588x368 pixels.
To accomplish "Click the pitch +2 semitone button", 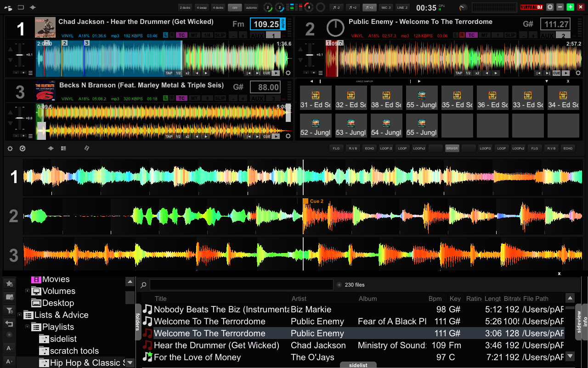I will pos(353,7).
